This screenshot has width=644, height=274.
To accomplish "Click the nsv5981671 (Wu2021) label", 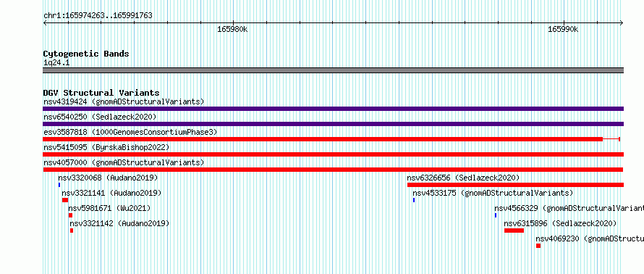I will pyautogui.click(x=109, y=208).
